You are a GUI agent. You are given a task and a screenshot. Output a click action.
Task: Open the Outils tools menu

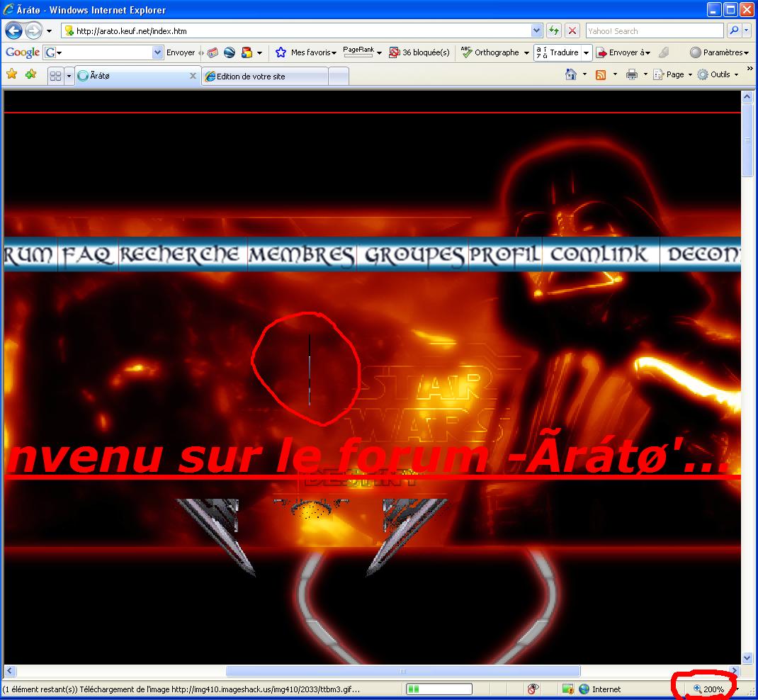[x=718, y=74]
